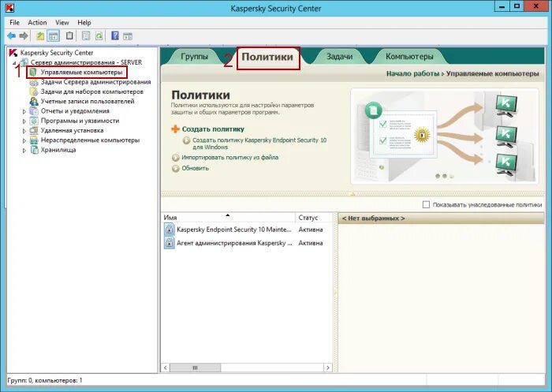Switch to the Политики tab

pos(267,57)
